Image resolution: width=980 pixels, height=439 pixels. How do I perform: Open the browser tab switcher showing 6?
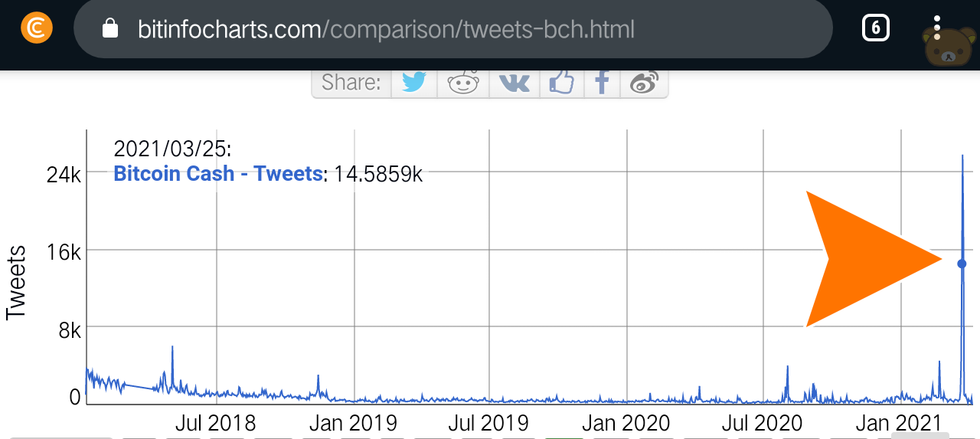click(x=876, y=28)
